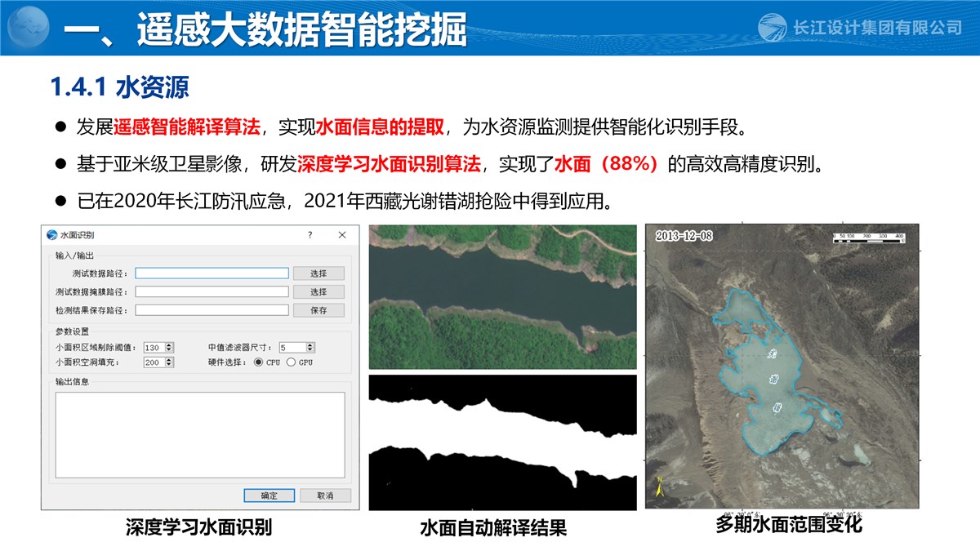Click the 检测结果保存路径 input field

212,310
